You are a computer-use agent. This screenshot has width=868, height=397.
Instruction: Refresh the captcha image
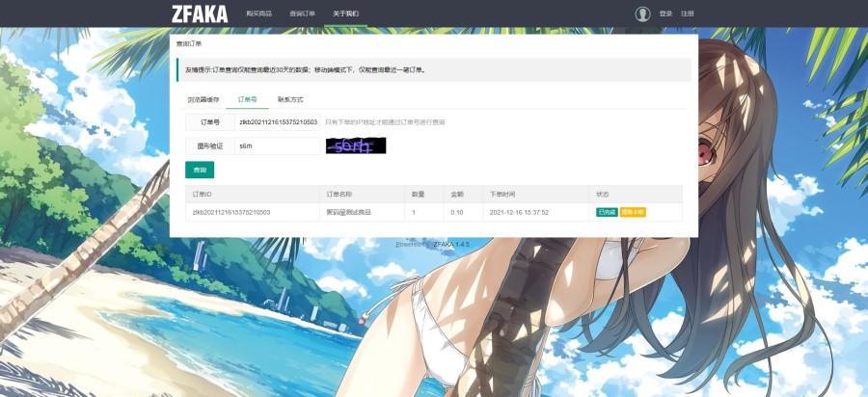click(x=356, y=146)
